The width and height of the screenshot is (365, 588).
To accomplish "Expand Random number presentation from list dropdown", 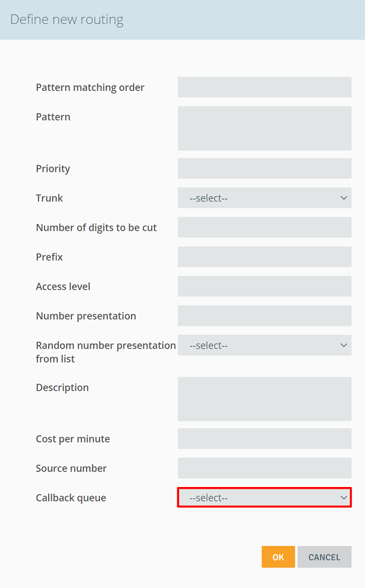I will click(265, 345).
